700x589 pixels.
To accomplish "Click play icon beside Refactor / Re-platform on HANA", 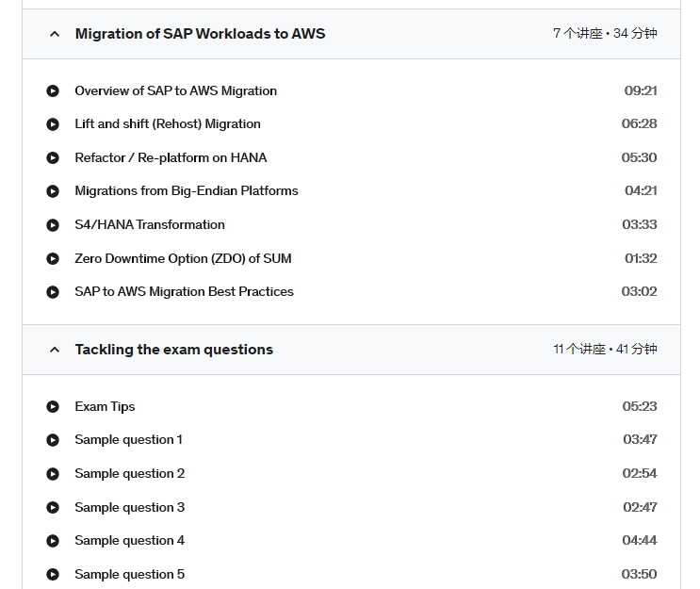I will coord(53,158).
